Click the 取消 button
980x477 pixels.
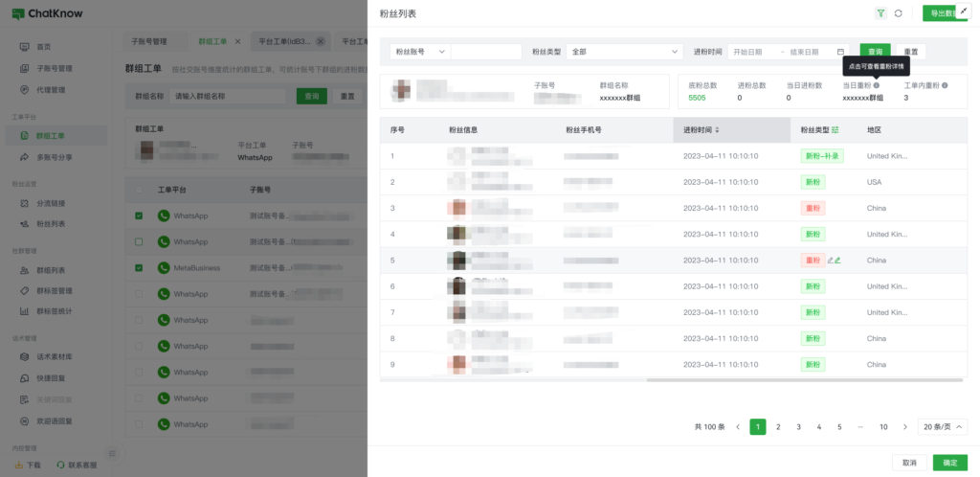909,463
